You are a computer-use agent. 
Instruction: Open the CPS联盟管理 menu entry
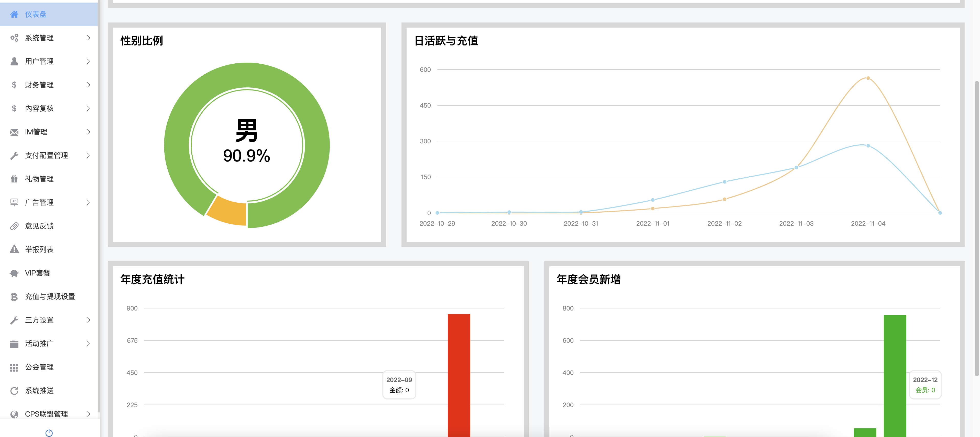pos(46,414)
